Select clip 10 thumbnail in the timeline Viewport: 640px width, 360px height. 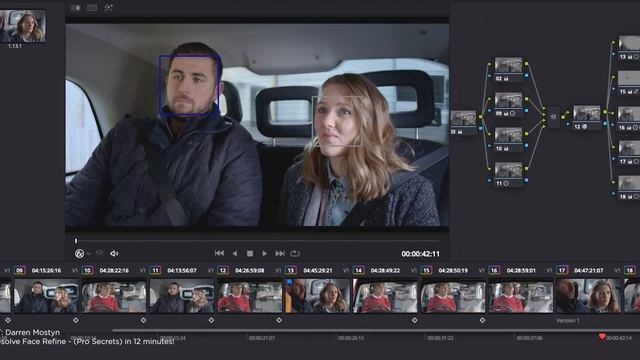click(114, 296)
